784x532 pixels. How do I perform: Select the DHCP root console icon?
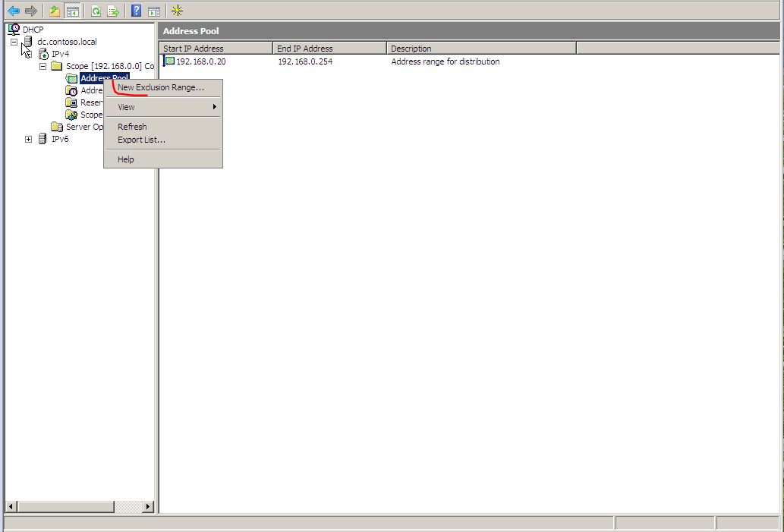pos(14,30)
